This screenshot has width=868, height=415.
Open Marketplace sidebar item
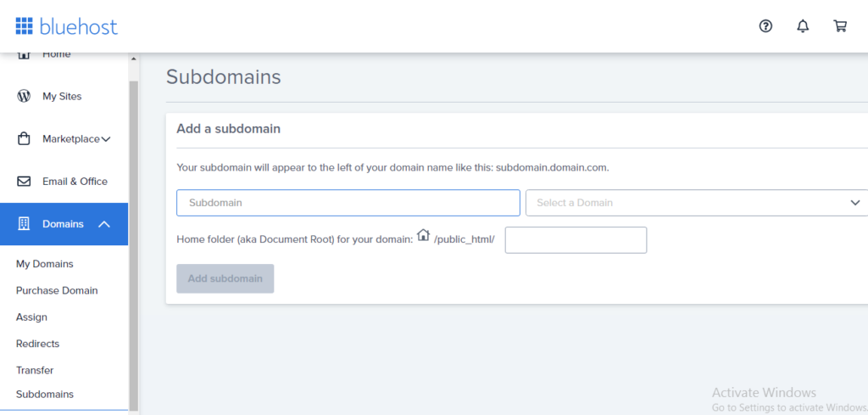coord(71,139)
